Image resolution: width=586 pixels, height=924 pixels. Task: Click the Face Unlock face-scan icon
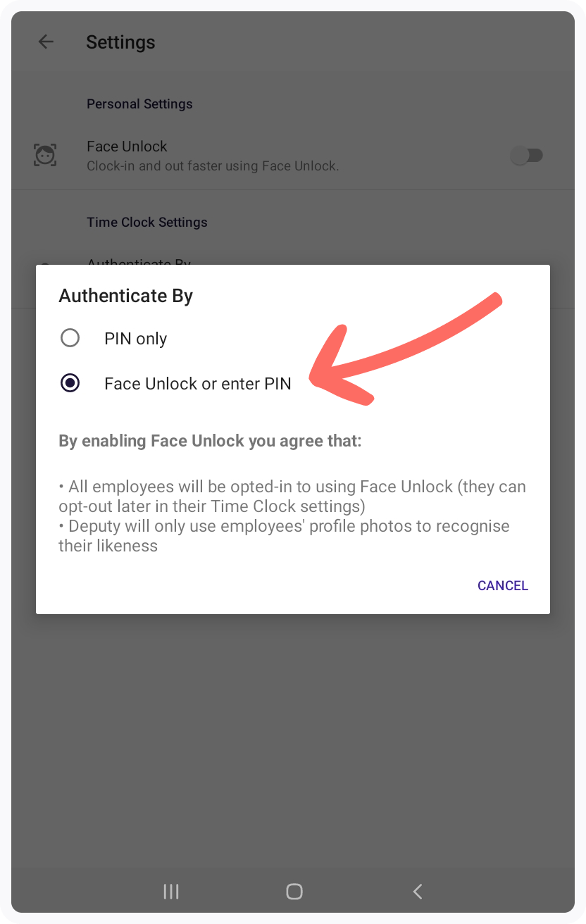click(x=46, y=155)
